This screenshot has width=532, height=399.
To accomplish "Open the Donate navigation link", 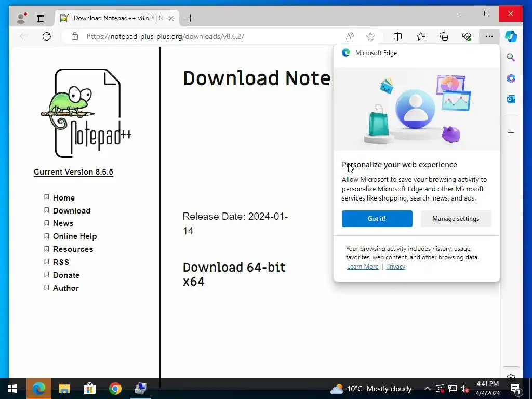I will (x=66, y=275).
